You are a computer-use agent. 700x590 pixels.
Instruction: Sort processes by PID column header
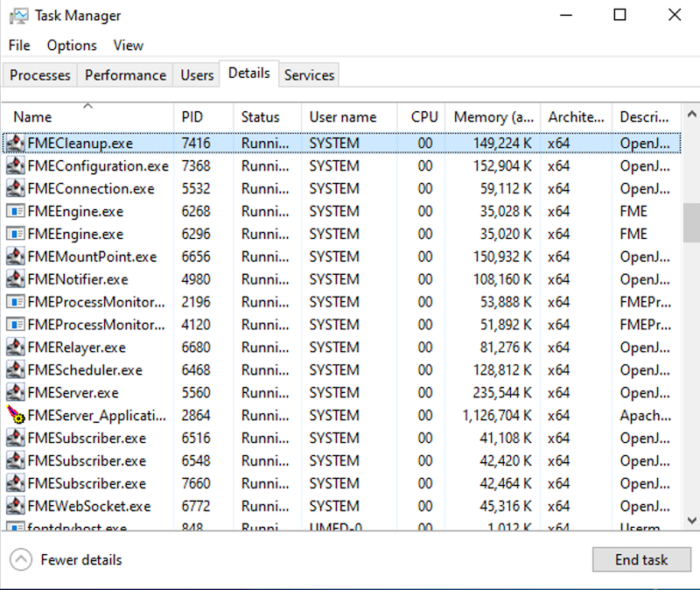192,117
